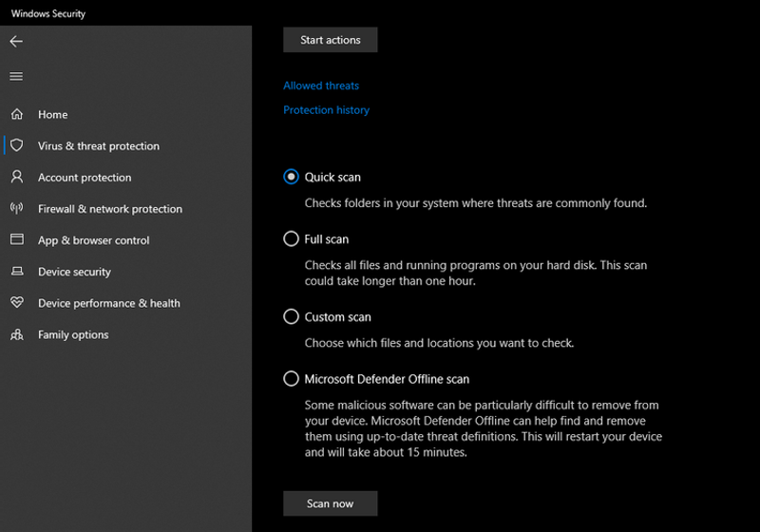
Task: Click the App & browser control window icon
Action: (16, 240)
